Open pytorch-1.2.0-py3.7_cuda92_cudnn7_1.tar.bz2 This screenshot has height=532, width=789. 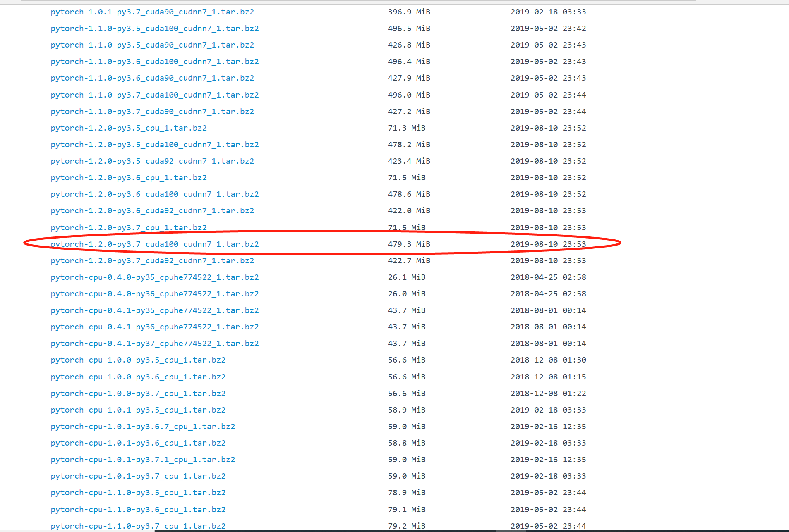pos(152,261)
